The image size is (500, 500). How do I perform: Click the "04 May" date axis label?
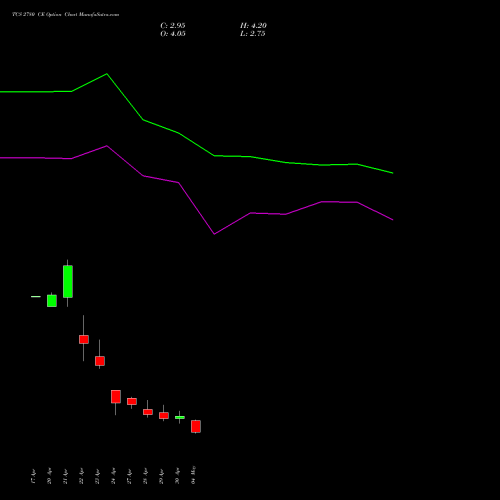193,475
